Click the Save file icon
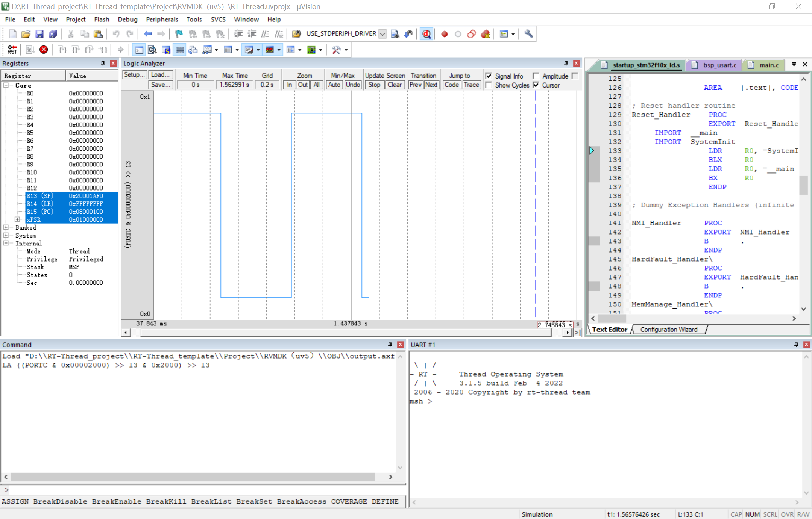The width and height of the screenshot is (812, 519). pyautogui.click(x=39, y=34)
